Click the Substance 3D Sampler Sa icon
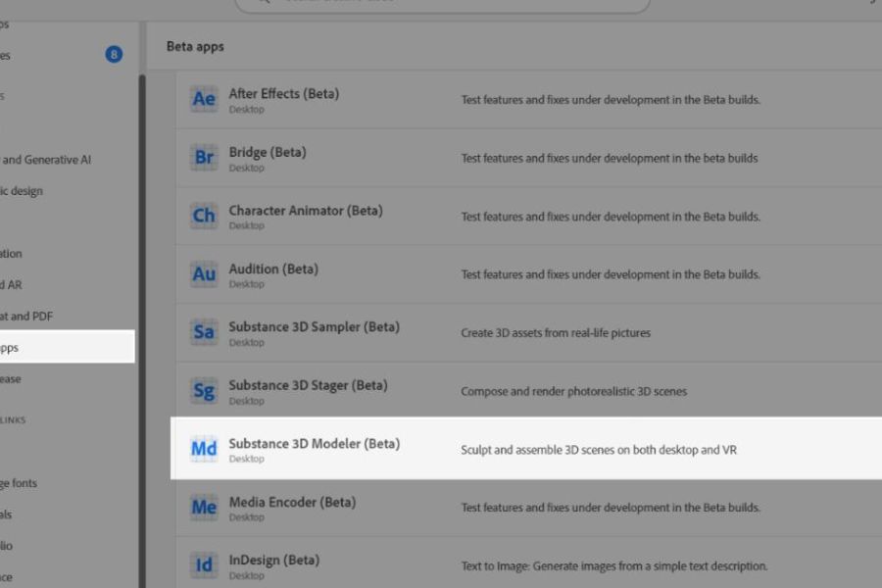The width and height of the screenshot is (882, 588). pyautogui.click(x=204, y=332)
